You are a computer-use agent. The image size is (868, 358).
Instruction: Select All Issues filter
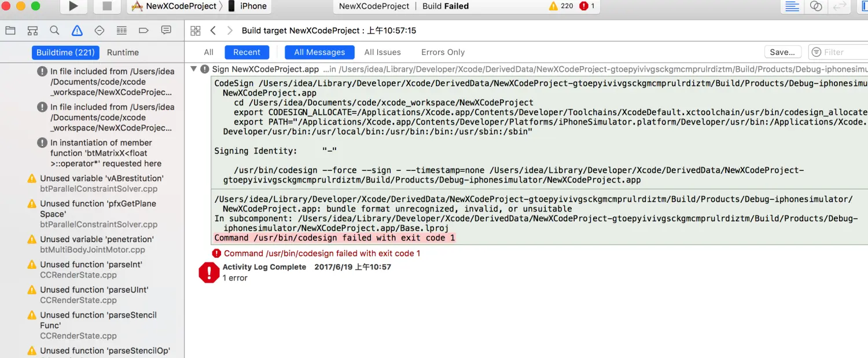pyautogui.click(x=382, y=52)
